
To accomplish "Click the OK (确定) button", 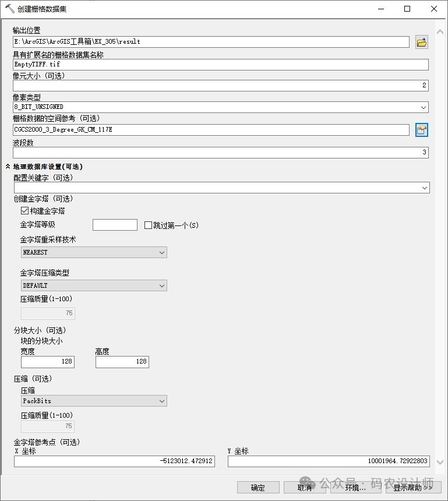I will coord(257,488).
